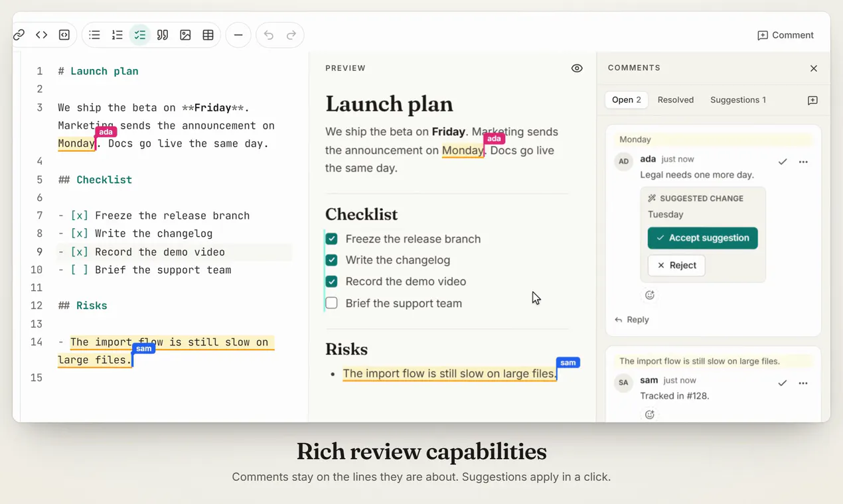
Task: Undo the last edit
Action: tap(269, 35)
